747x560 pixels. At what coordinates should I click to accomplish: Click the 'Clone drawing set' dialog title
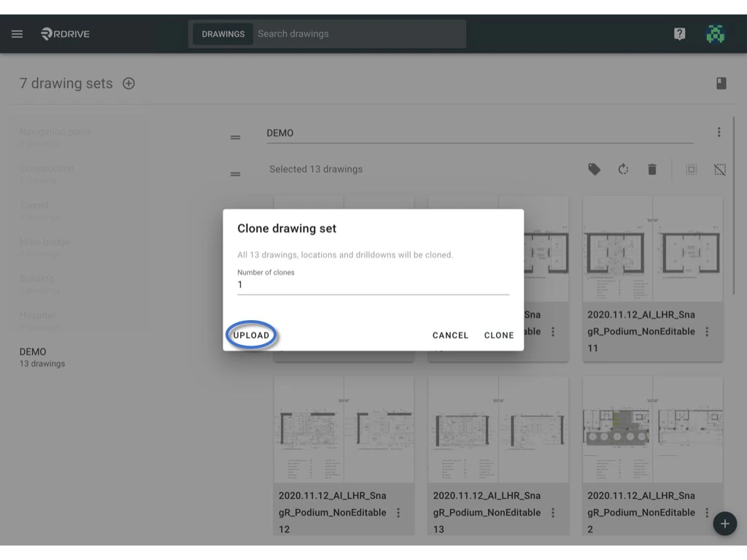tap(287, 228)
